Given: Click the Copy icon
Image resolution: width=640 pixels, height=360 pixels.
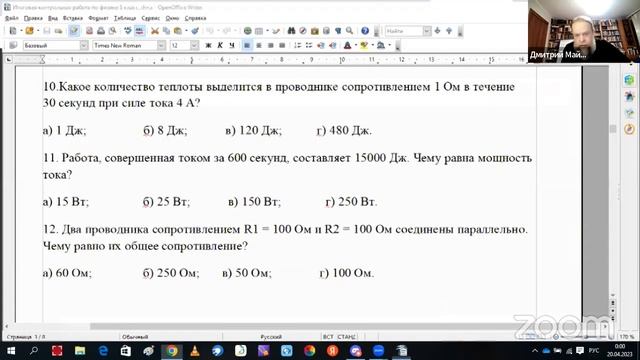Looking at the screenshot, I should pos(166,31).
